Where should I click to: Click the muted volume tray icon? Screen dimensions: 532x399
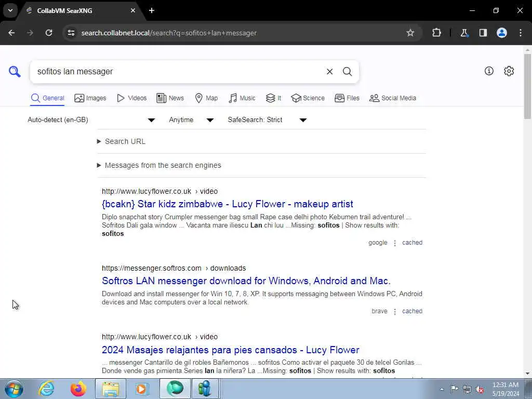[480, 390]
